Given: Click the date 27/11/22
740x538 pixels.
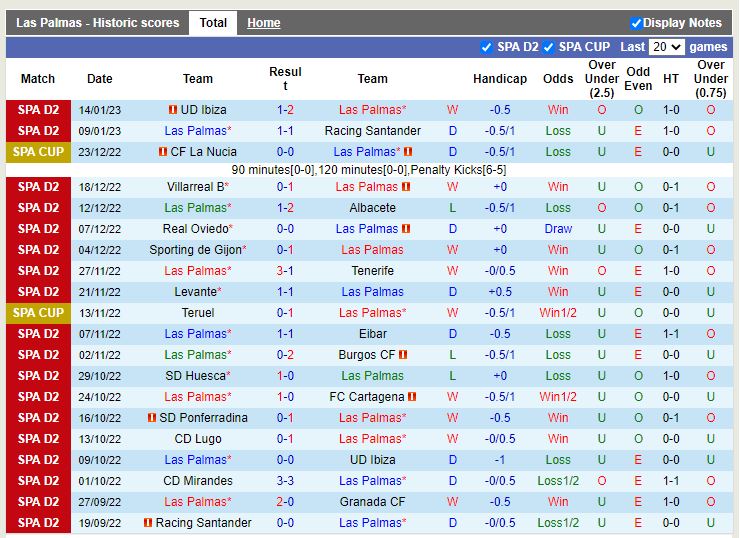Looking at the screenshot, I should [100, 271].
